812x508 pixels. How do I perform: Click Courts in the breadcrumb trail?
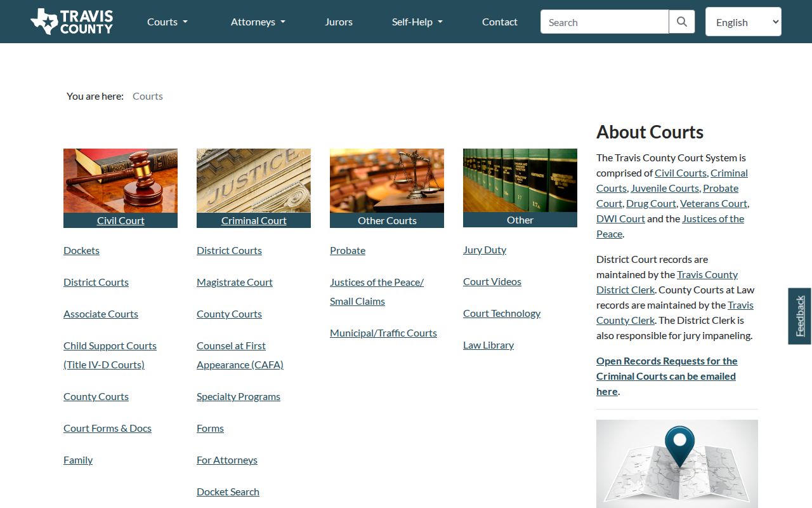[x=148, y=96]
